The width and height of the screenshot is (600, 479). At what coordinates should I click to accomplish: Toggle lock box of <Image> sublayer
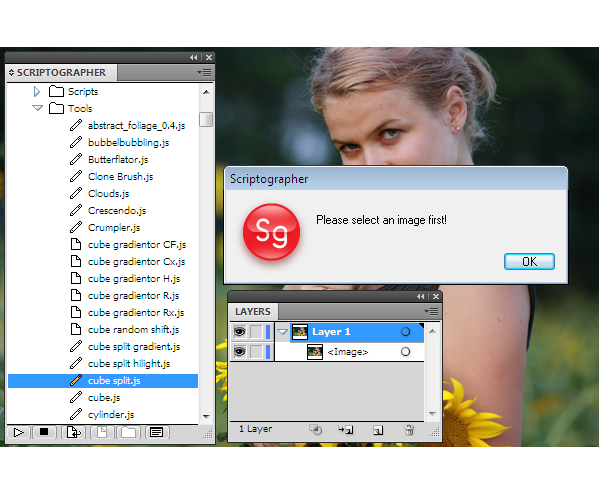[256, 352]
